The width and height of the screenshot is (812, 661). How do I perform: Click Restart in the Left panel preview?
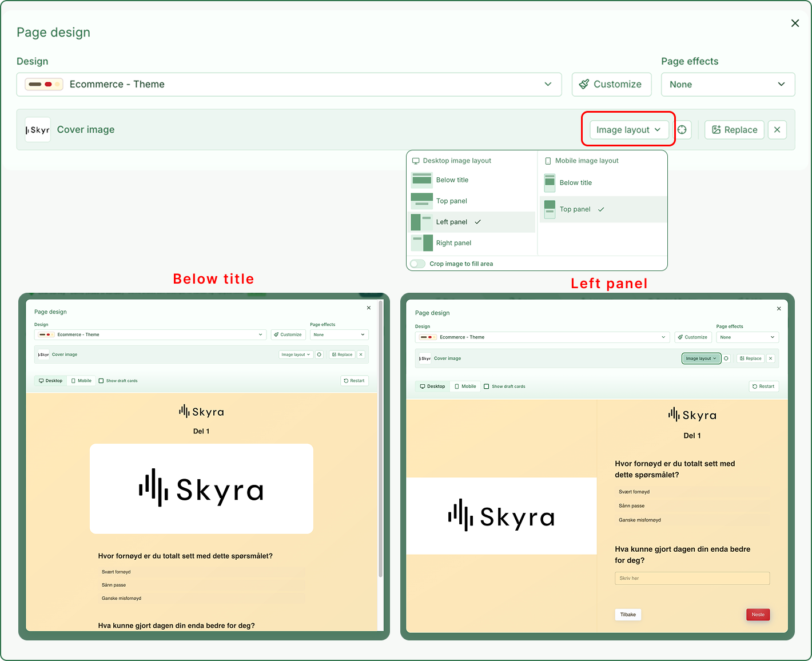763,387
